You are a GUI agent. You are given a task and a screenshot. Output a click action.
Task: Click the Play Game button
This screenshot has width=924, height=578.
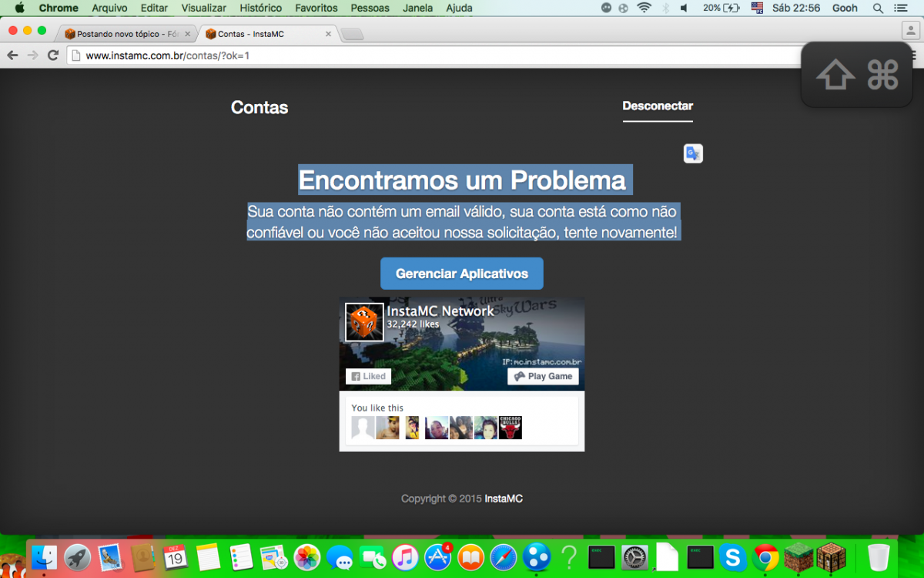coord(543,376)
